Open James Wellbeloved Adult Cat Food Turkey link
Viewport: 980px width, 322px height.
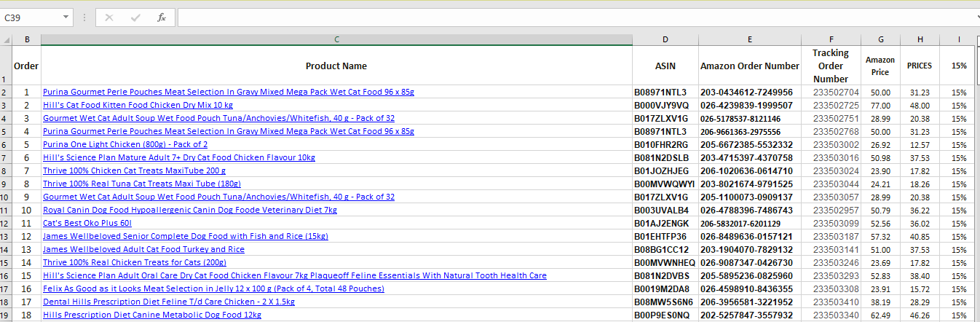(143, 249)
